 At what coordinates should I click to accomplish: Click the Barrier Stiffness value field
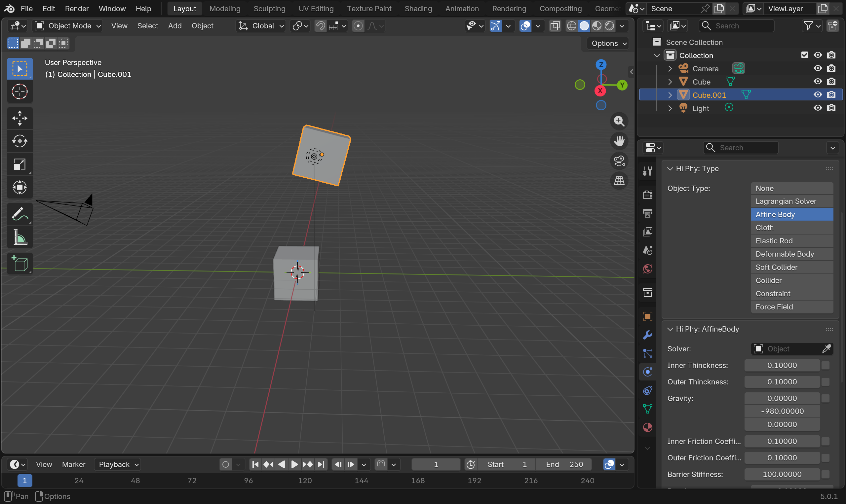[x=782, y=474]
